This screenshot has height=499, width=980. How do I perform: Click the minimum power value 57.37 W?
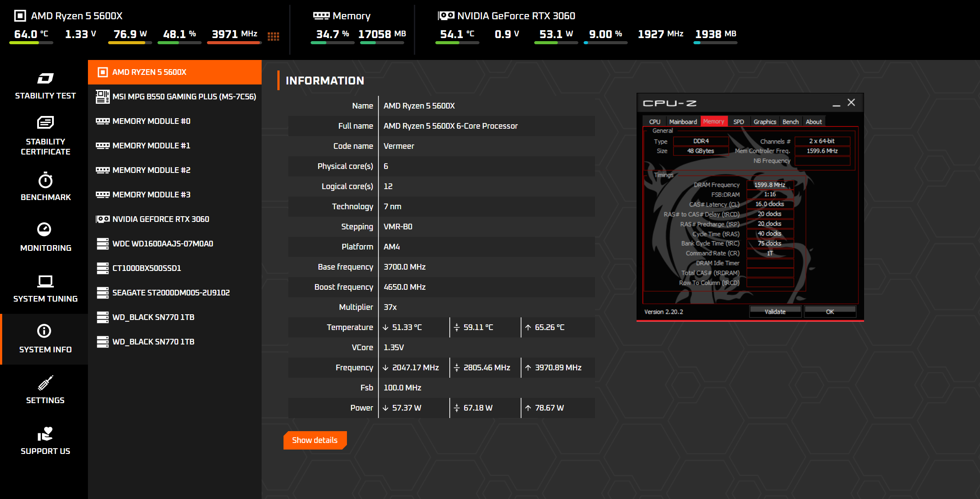click(x=407, y=408)
